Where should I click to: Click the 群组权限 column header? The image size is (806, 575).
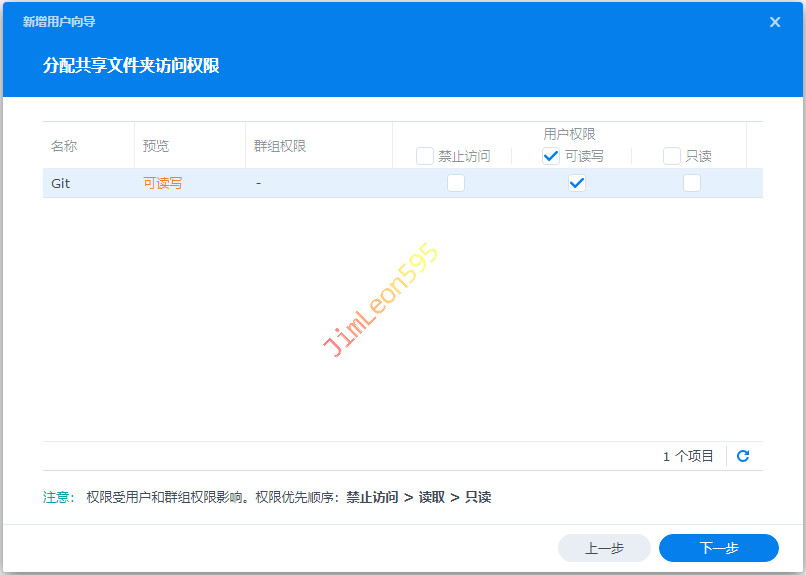click(x=280, y=146)
